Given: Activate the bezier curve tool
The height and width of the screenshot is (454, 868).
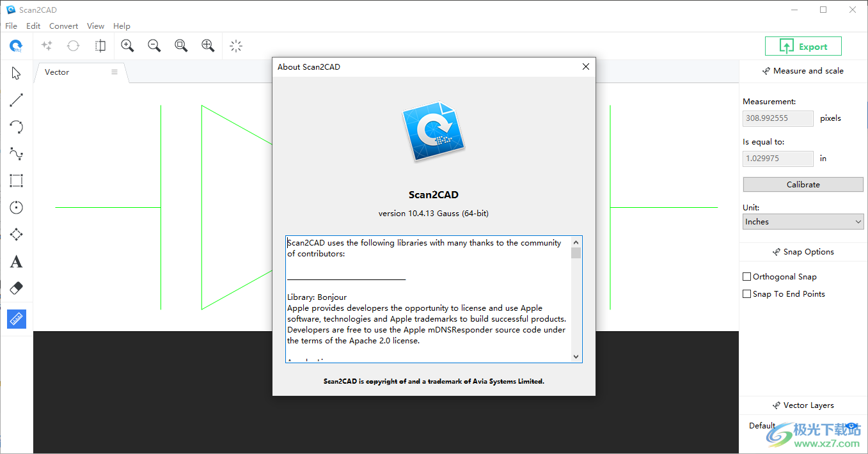Looking at the screenshot, I should click(x=16, y=153).
